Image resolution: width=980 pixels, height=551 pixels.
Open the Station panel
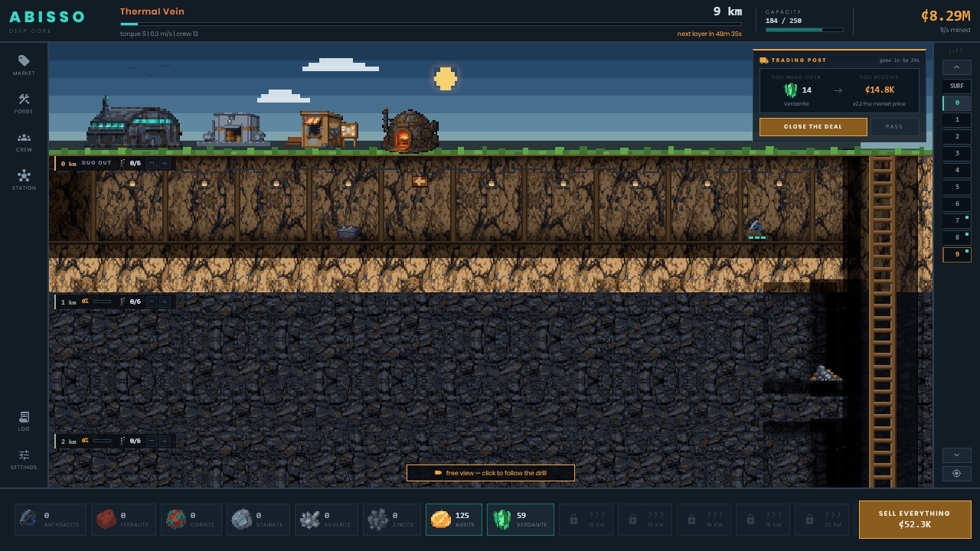pyautogui.click(x=24, y=179)
